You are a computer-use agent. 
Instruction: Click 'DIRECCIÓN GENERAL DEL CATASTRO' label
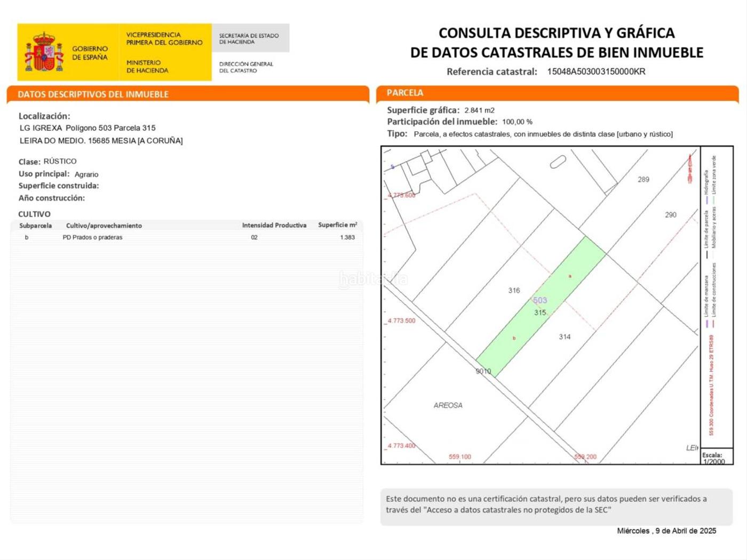[246, 67]
